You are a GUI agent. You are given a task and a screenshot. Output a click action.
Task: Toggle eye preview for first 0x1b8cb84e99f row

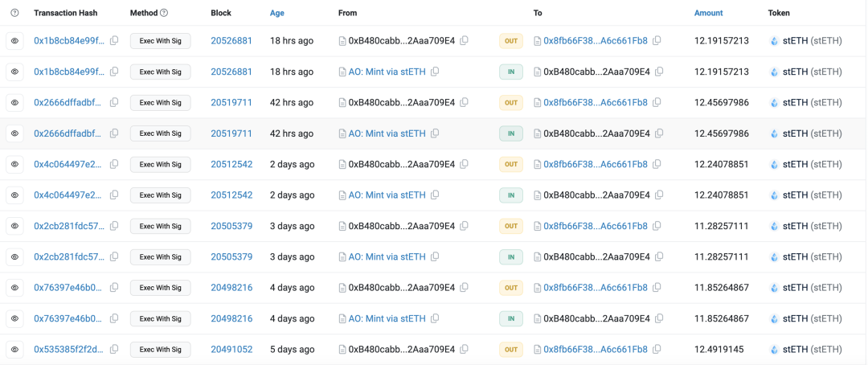(x=14, y=41)
